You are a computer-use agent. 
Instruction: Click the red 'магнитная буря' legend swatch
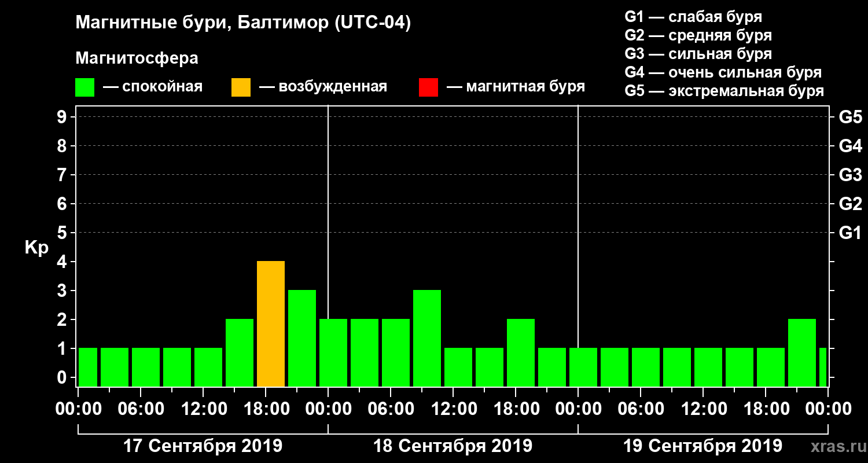click(428, 87)
